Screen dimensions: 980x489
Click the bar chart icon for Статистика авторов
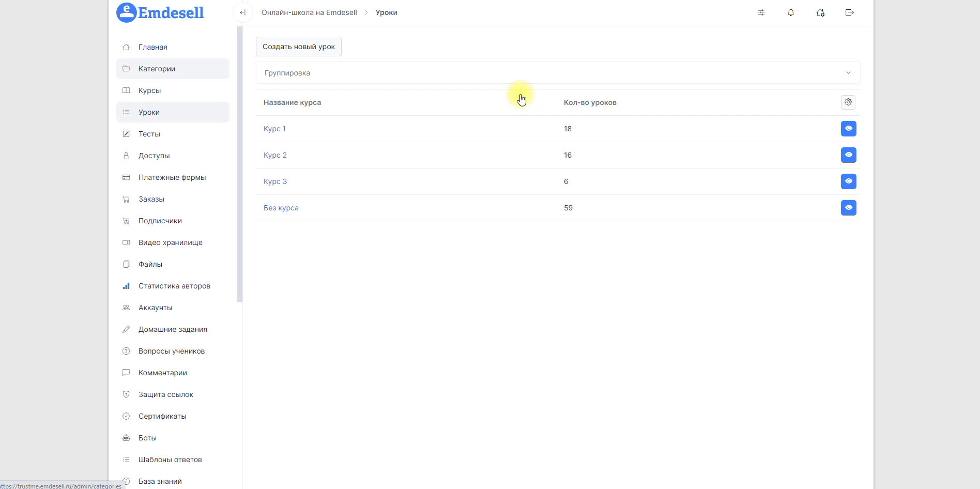[126, 286]
